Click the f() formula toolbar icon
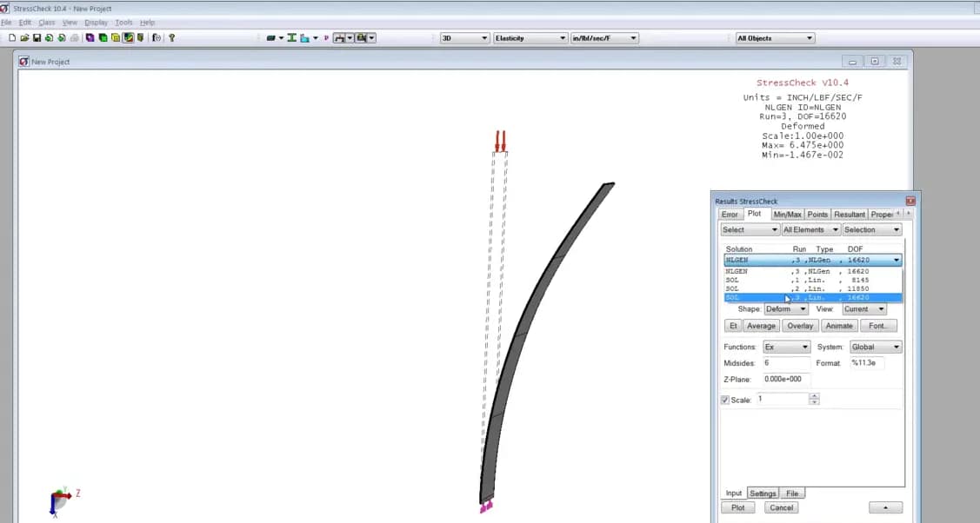The height and width of the screenshot is (523, 980). pos(158,37)
